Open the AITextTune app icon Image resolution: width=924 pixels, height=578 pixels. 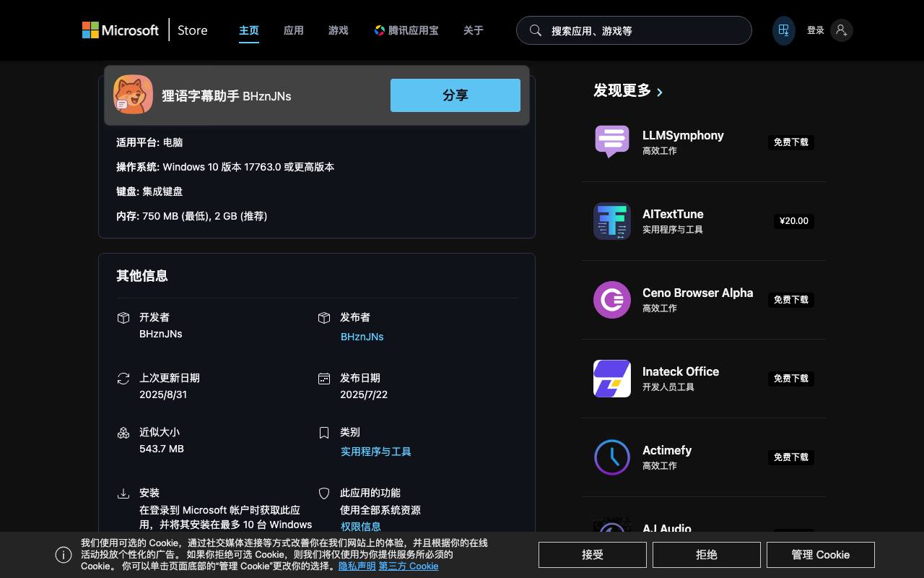[x=612, y=220]
